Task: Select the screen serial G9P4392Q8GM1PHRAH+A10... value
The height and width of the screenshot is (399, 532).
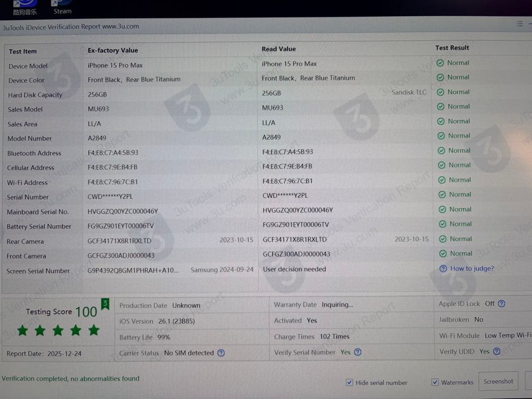Action: click(x=133, y=270)
